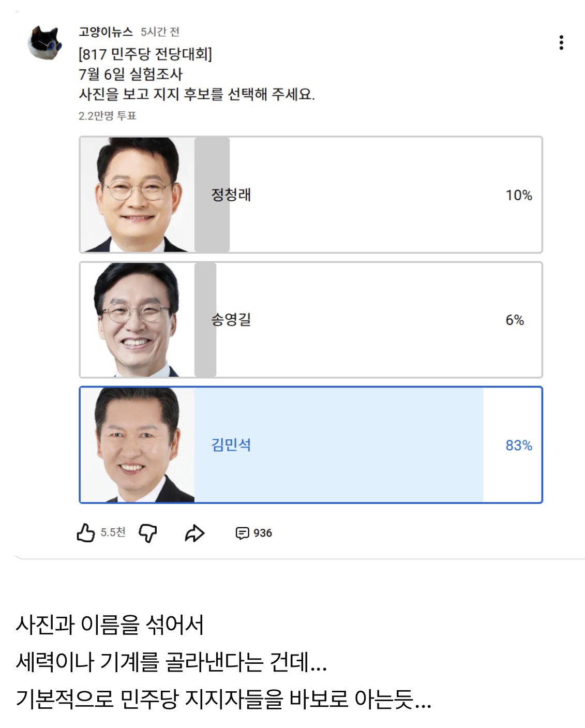The width and height of the screenshot is (585, 728).
Task: Like the poll post with thumbs up
Action: tap(86, 532)
